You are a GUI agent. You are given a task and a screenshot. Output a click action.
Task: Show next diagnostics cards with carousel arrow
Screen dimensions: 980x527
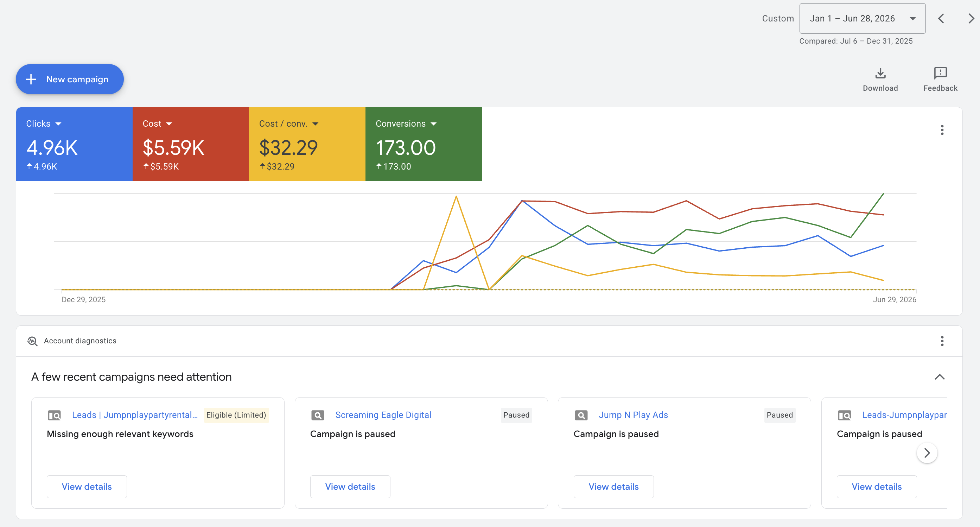[x=927, y=453]
